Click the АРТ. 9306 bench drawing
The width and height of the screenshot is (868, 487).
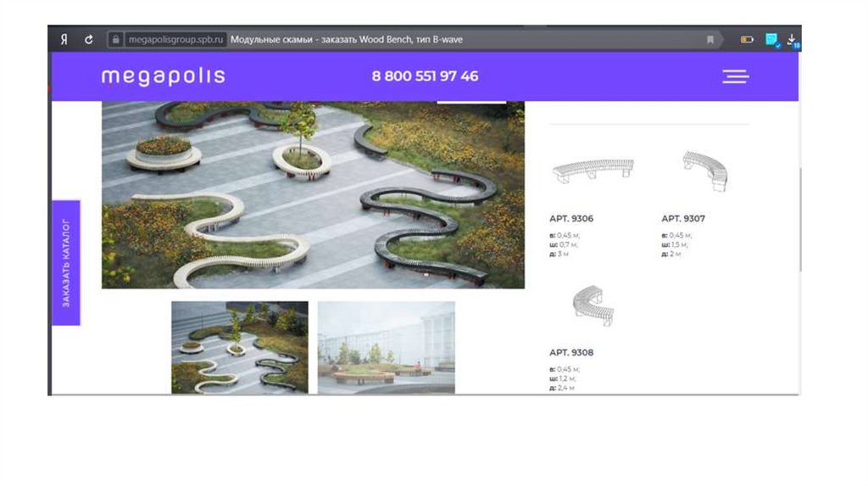pyautogui.click(x=593, y=171)
